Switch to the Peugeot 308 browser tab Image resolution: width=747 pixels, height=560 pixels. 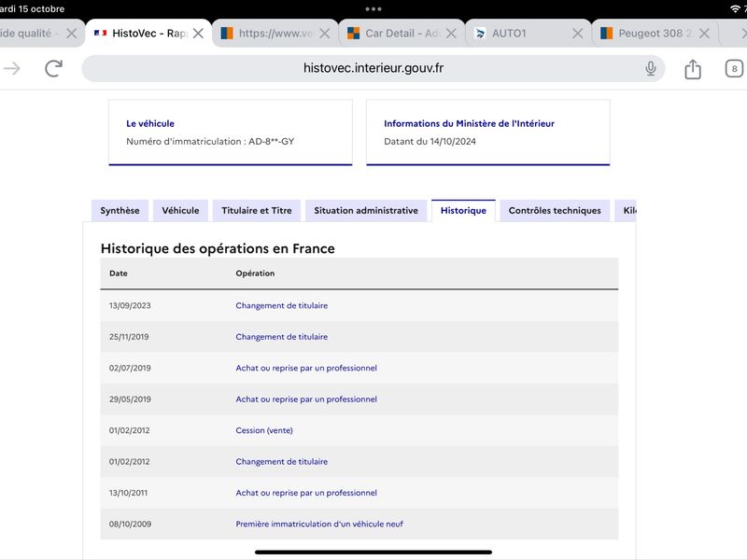(x=655, y=34)
